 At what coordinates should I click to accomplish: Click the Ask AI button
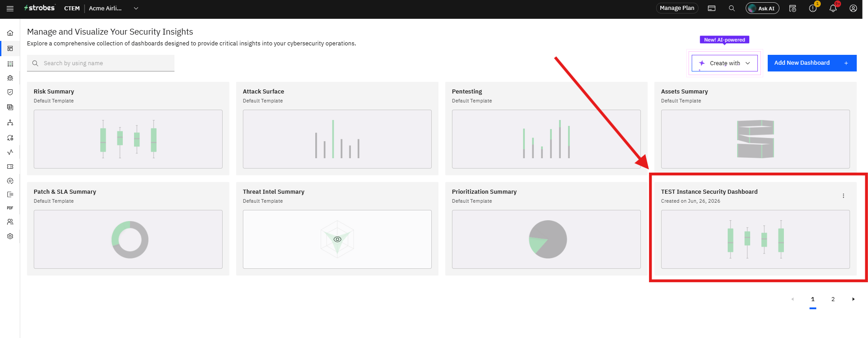tap(762, 9)
